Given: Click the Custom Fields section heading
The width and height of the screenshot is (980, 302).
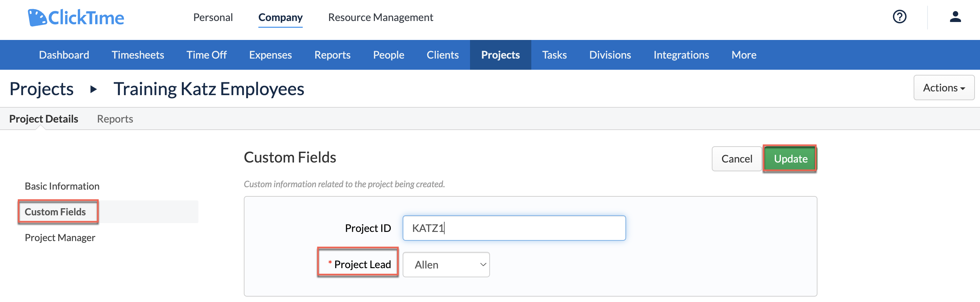Looking at the screenshot, I should coord(290,157).
